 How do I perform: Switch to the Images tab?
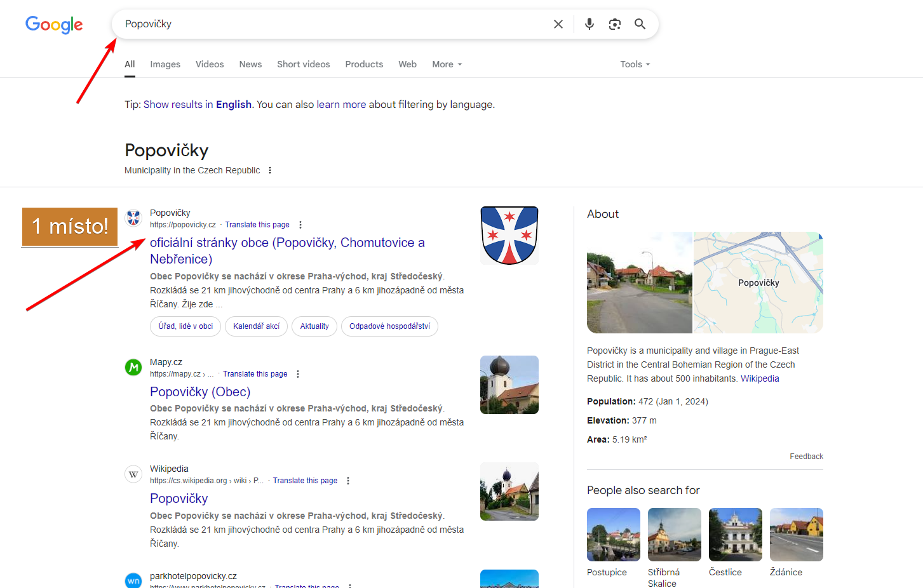pos(165,64)
